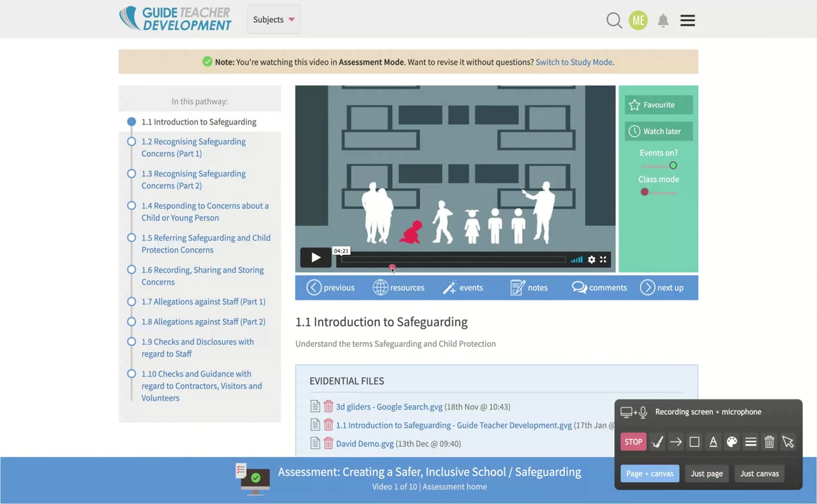Delete the 3d gliders file
The width and height of the screenshot is (817, 504).
(x=328, y=406)
